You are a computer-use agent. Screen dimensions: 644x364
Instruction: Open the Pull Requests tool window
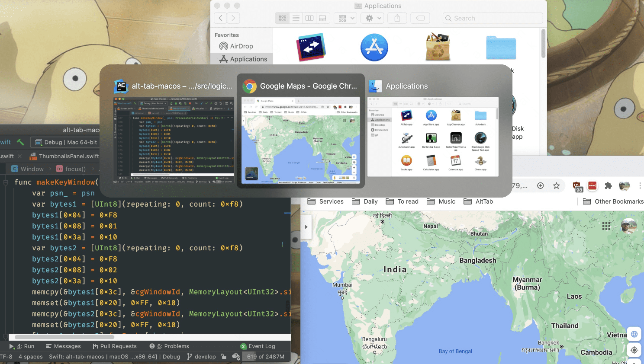click(x=115, y=346)
